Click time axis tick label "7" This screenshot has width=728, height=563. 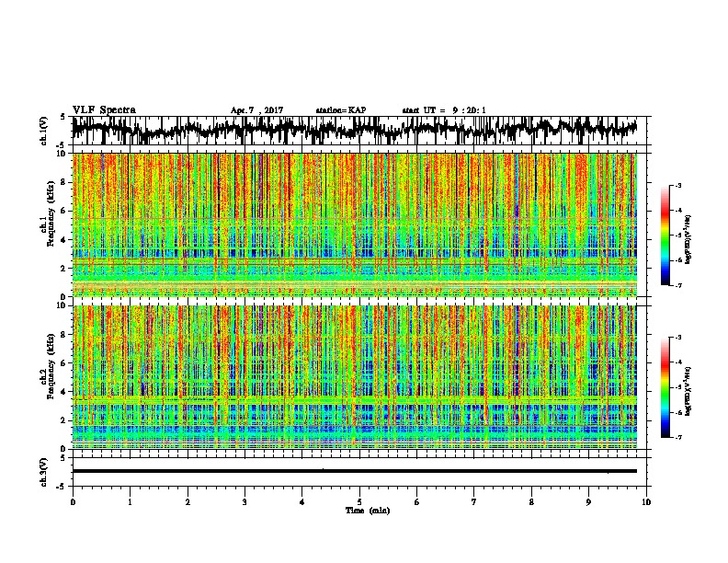(x=474, y=502)
